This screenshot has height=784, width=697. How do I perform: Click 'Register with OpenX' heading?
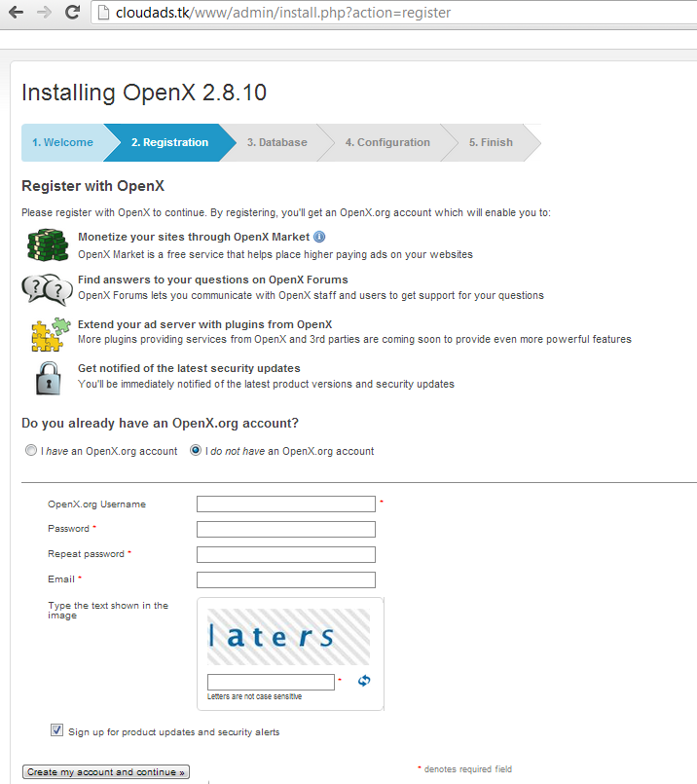coord(92,186)
